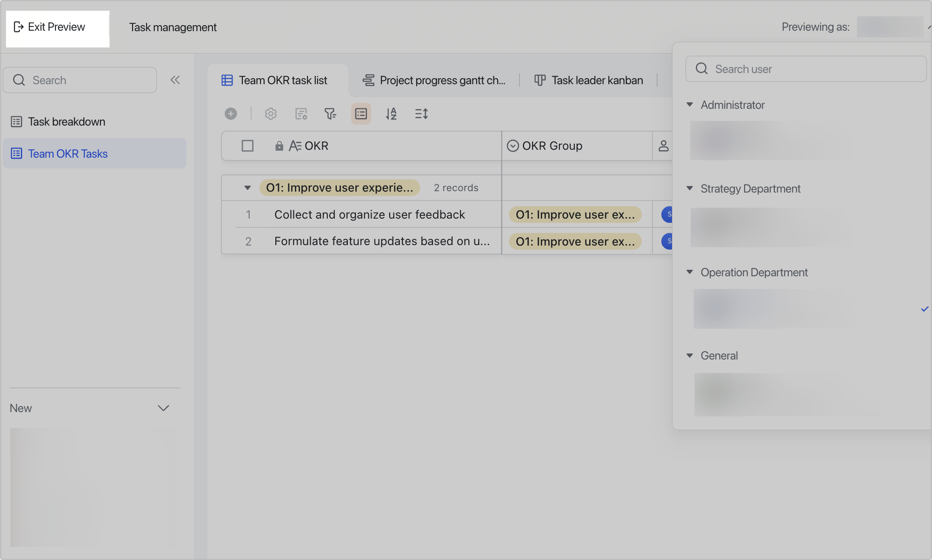Select the checkmarked Operation Department user

[772, 308]
